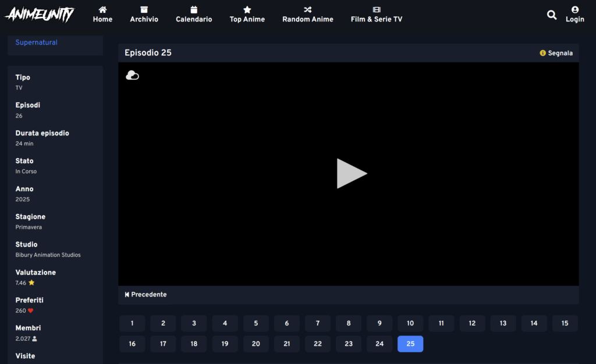Viewport: 596px width, 364px height.
Task: Click the AnimeUnity logo
Action: [x=40, y=15]
